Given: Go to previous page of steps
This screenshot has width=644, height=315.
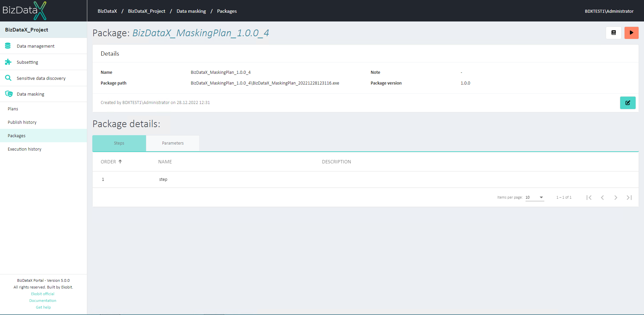Looking at the screenshot, I should (602, 198).
